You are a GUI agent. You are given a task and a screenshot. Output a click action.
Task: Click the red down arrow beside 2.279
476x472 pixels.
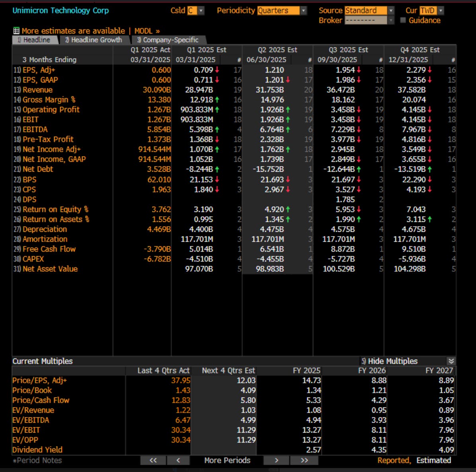coord(430,70)
